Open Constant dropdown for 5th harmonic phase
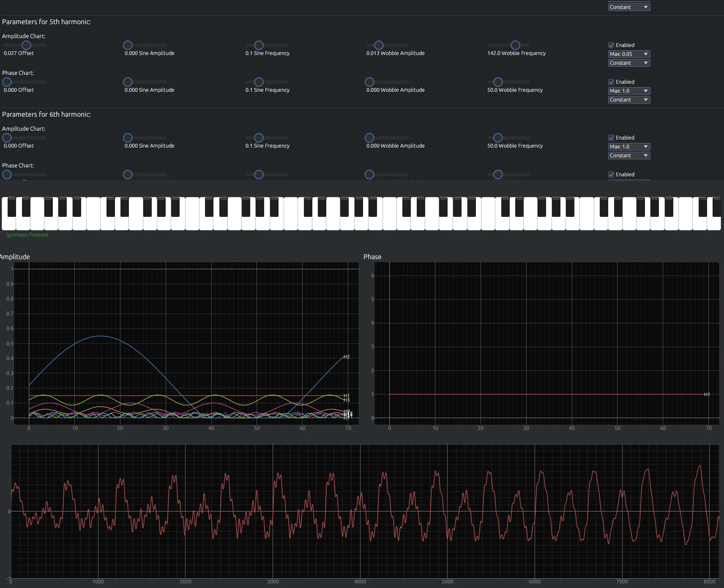 point(629,100)
